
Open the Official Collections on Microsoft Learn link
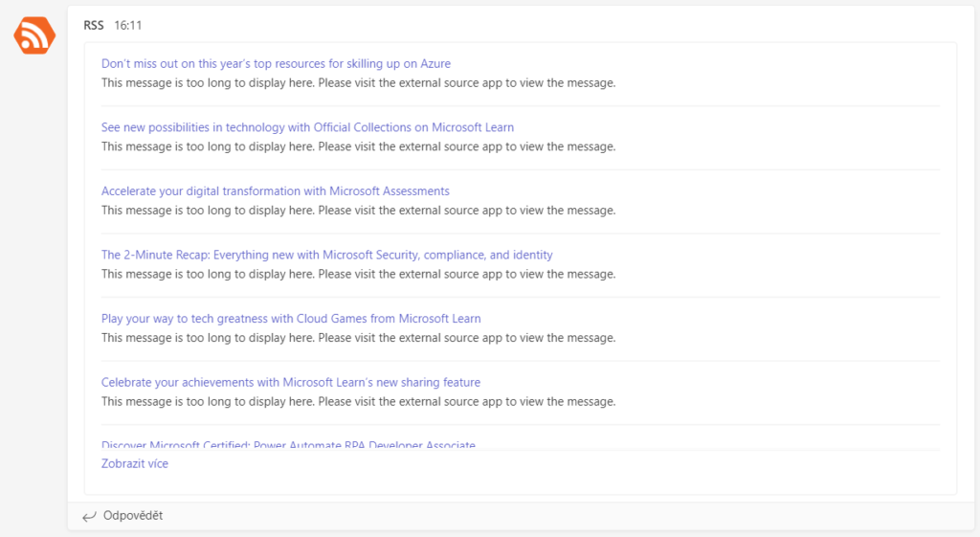[307, 127]
